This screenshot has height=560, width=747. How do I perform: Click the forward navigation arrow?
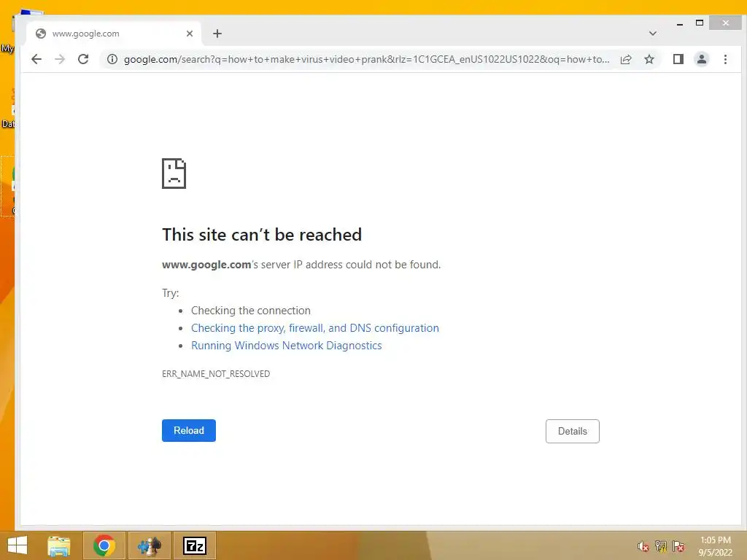60,59
